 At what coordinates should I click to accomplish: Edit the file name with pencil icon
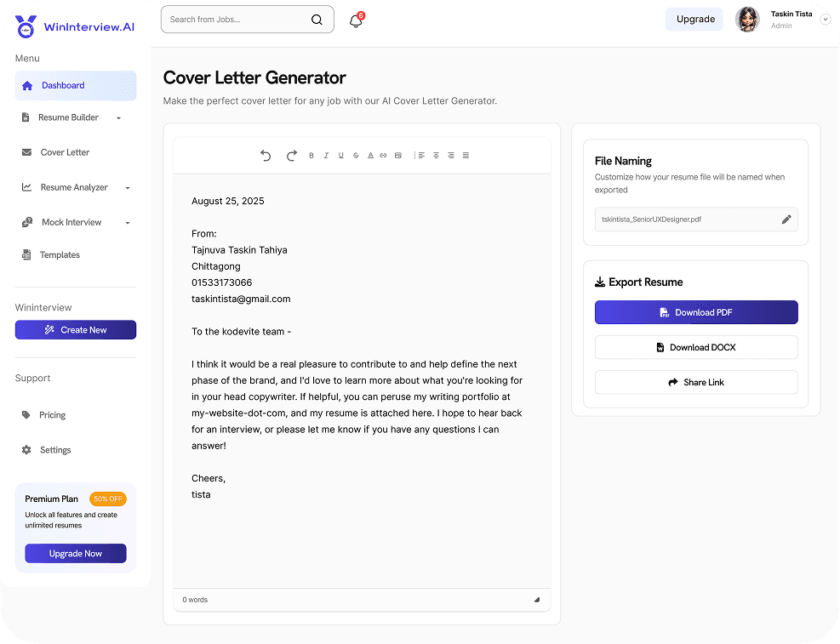click(x=786, y=219)
